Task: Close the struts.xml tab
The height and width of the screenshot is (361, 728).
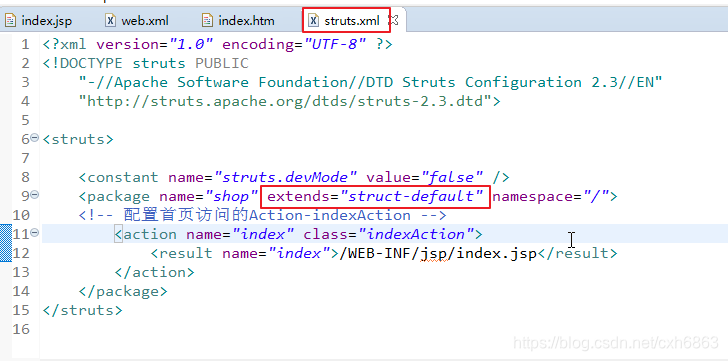Action: click(x=394, y=20)
